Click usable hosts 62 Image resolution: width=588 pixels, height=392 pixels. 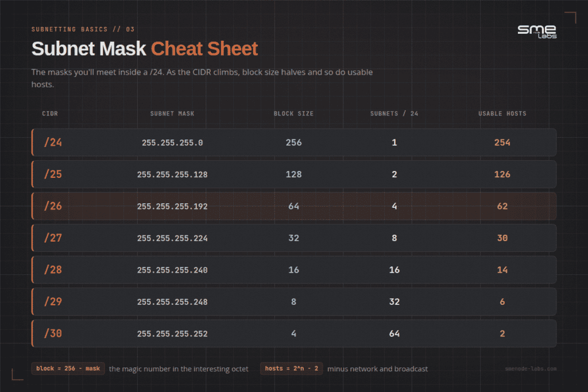pos(502,206)
